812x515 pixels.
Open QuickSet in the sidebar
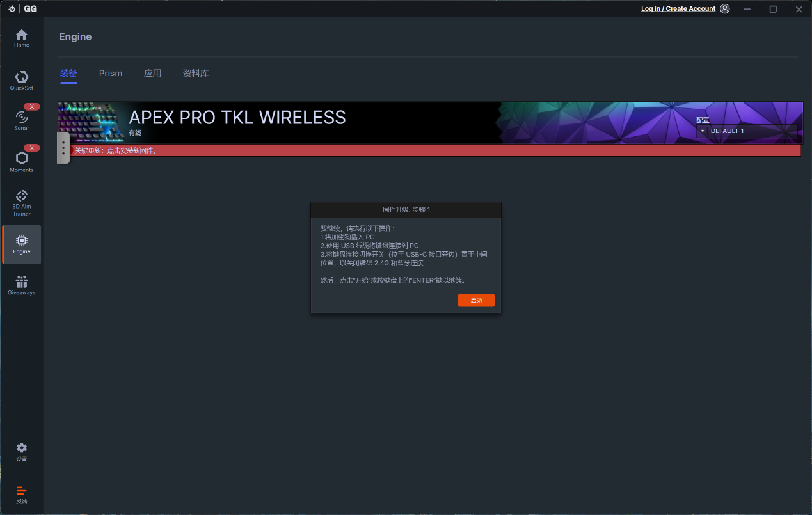click(x=22, y=81)
